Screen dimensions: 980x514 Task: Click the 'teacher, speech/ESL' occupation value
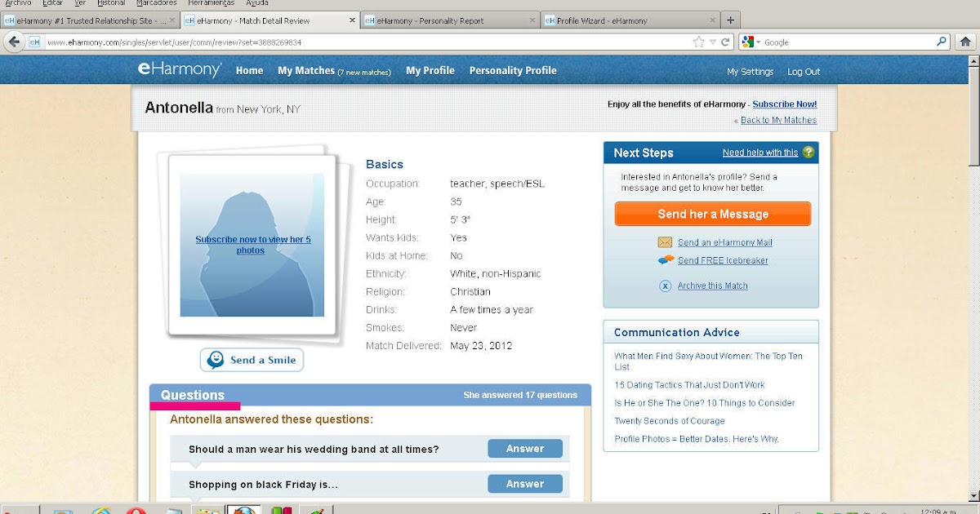(497, 184)
